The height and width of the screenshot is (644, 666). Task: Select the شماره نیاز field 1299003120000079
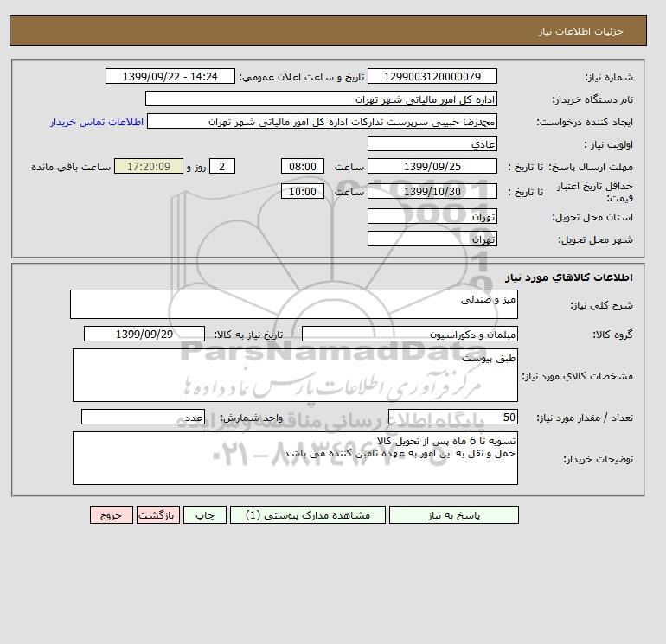(x=432, y=76)
